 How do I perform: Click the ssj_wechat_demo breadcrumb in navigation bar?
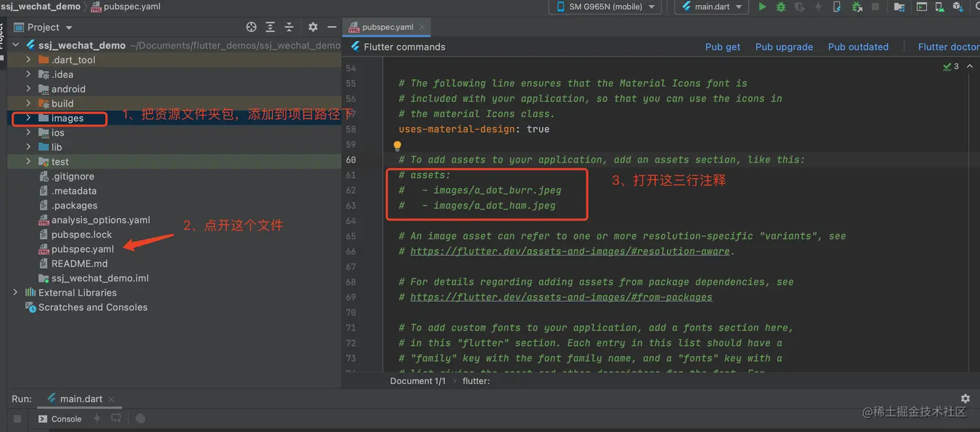click(x=41, y=6)
